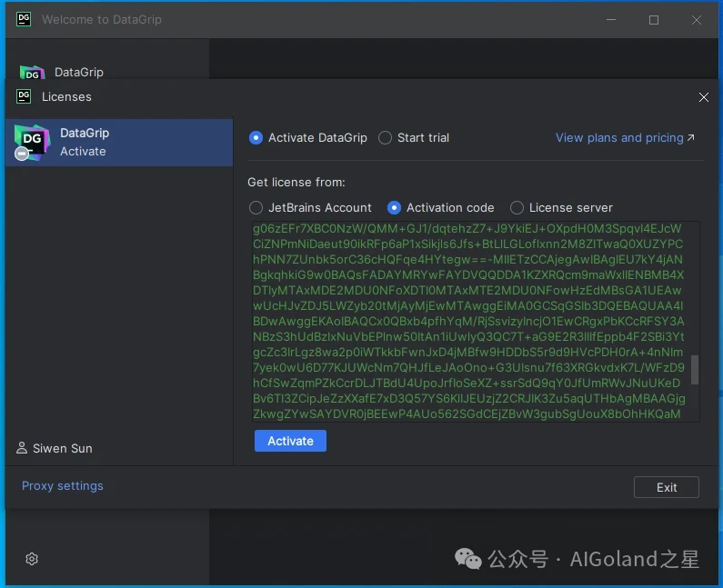Open settings via the gear icon
The image size is (723, 588).
[32, 559]
